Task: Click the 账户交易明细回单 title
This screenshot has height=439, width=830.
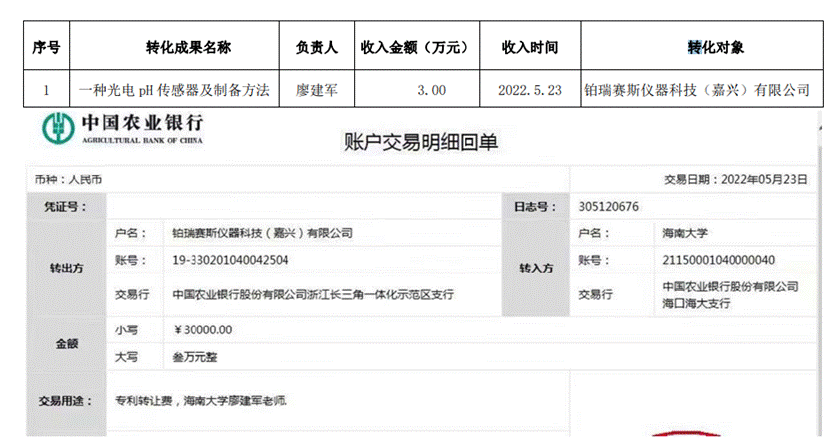Action: (x=420, y=142)
